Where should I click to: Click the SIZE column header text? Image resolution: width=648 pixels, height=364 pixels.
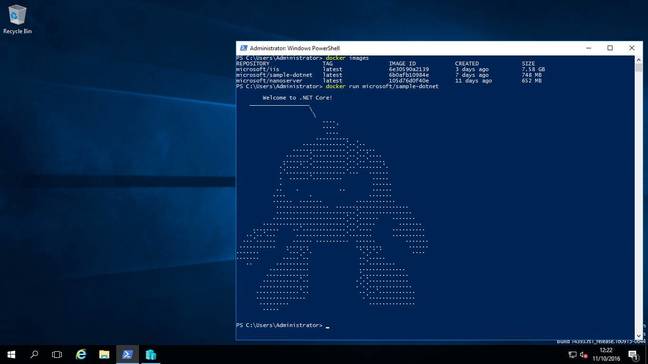pos(528,64)
